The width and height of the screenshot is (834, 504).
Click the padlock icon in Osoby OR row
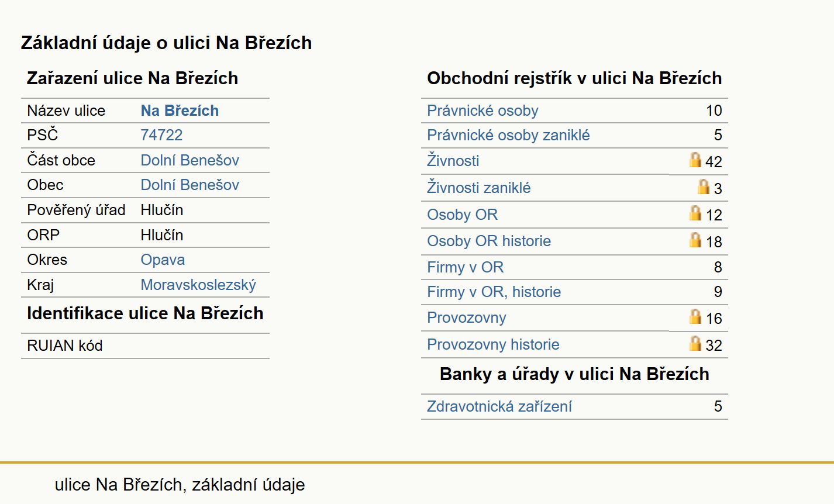coord(695,213)
